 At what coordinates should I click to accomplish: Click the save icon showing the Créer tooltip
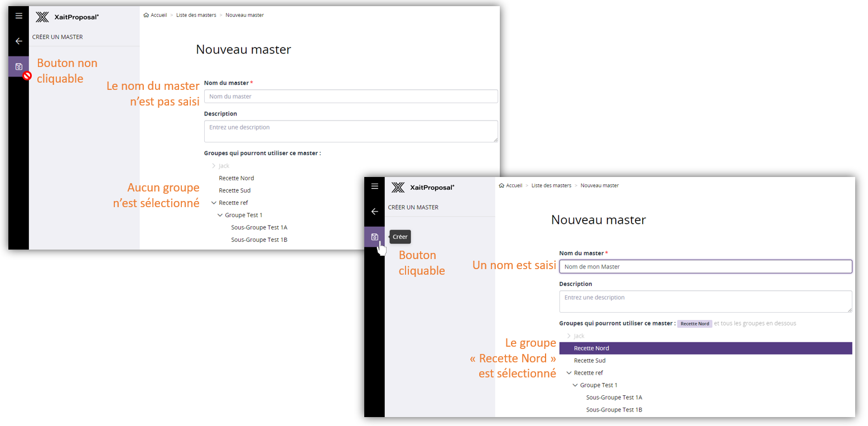click(x=374, y=237)
